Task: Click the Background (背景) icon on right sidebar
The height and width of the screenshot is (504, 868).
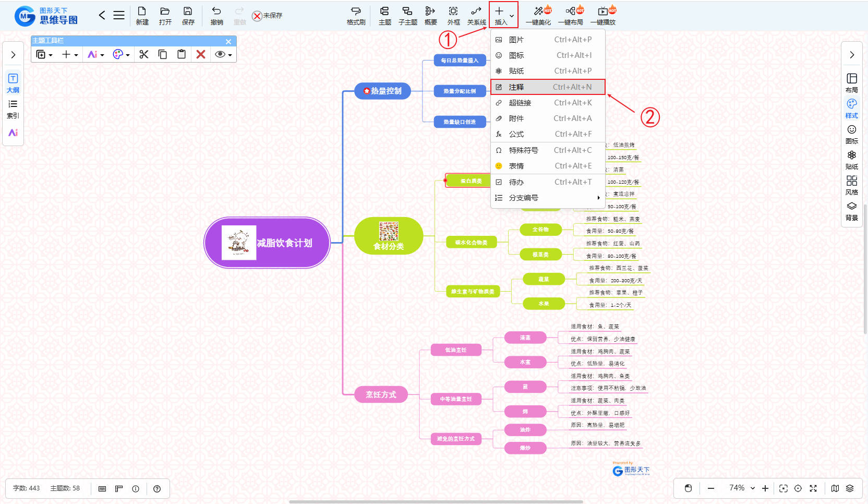Action: (851, 210)
